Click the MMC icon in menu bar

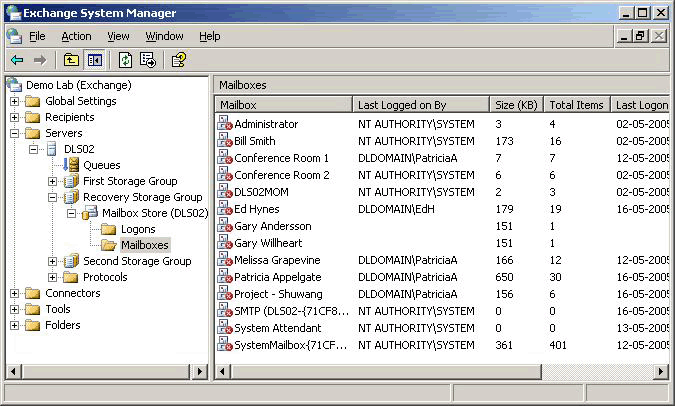(15, 36)
